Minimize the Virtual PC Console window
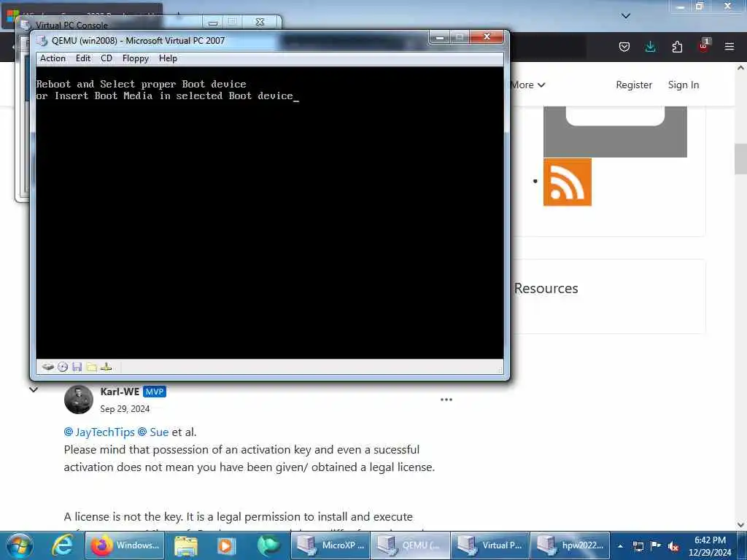 coord(213,22)
